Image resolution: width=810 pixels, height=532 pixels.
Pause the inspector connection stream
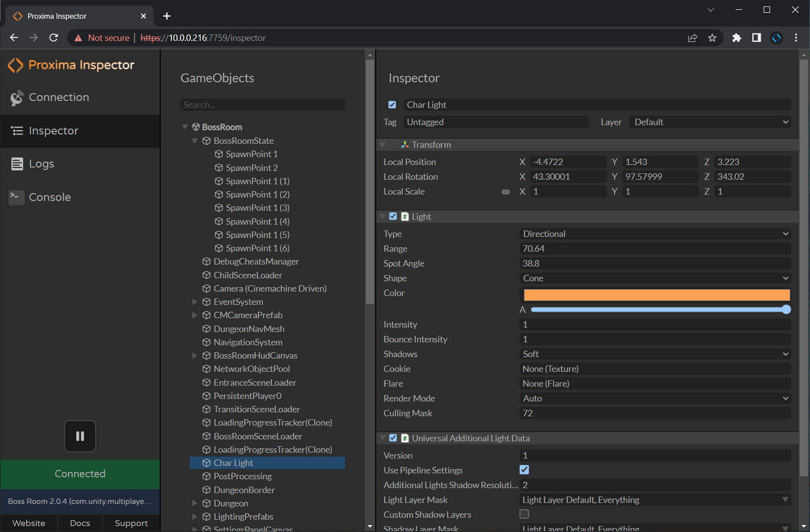pos(80,436)
